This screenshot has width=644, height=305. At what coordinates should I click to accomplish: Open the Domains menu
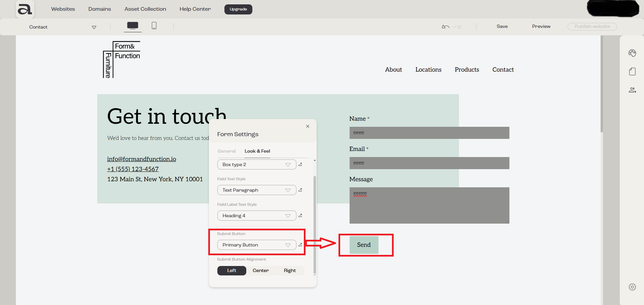[x=100, y=9]
